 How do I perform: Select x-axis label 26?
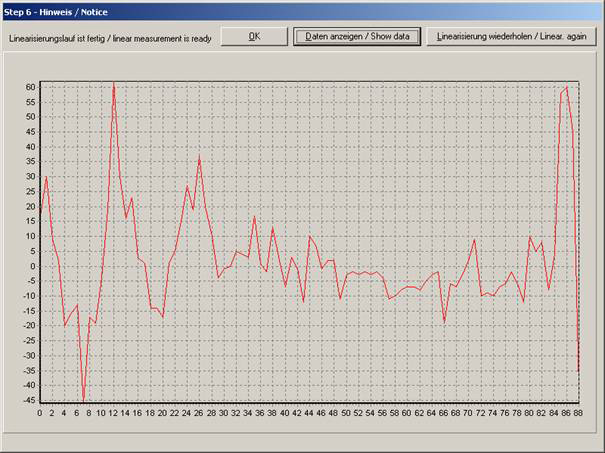click(x=199, y=412)
